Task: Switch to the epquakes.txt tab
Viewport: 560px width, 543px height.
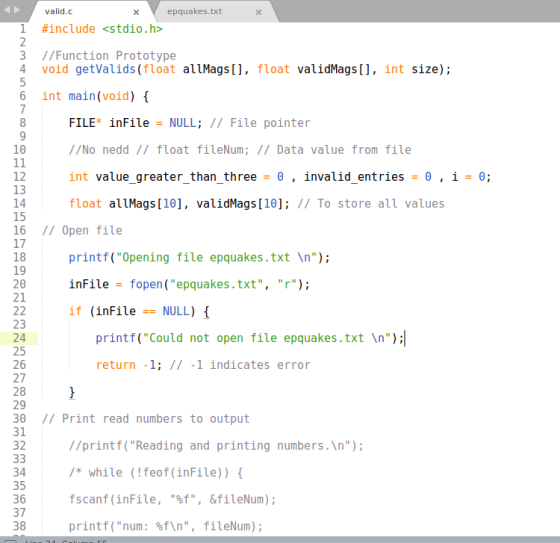Action: coord(194,11)
